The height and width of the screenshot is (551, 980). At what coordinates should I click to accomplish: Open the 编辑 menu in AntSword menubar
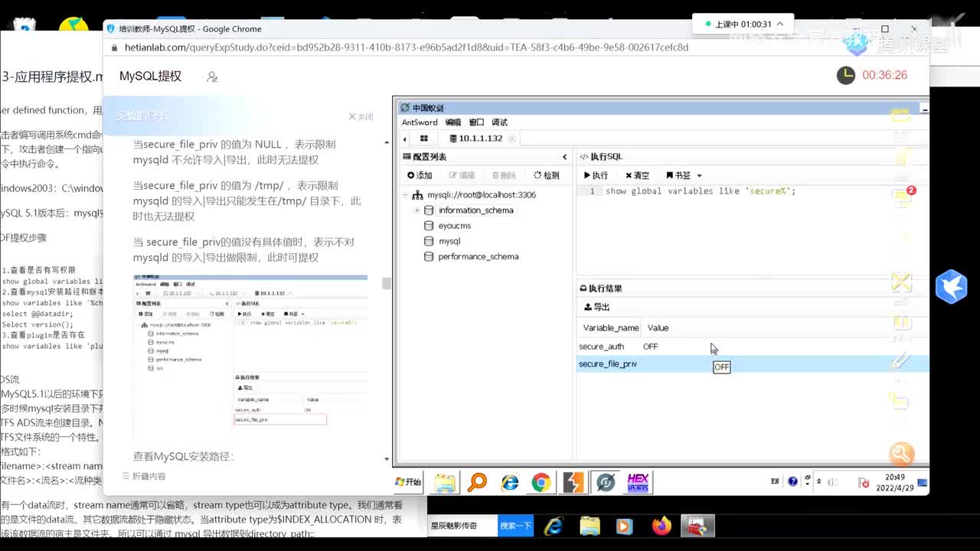pyautogui.click(x=453, y=122)
